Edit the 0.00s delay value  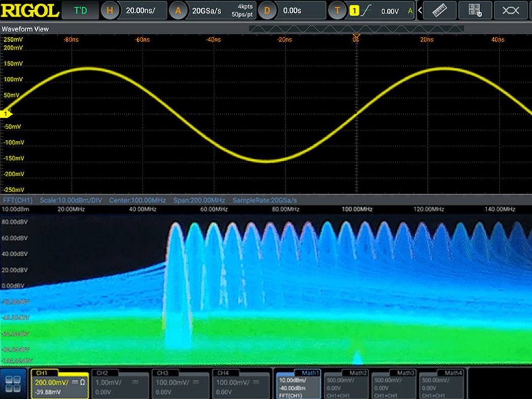point(292,11)
